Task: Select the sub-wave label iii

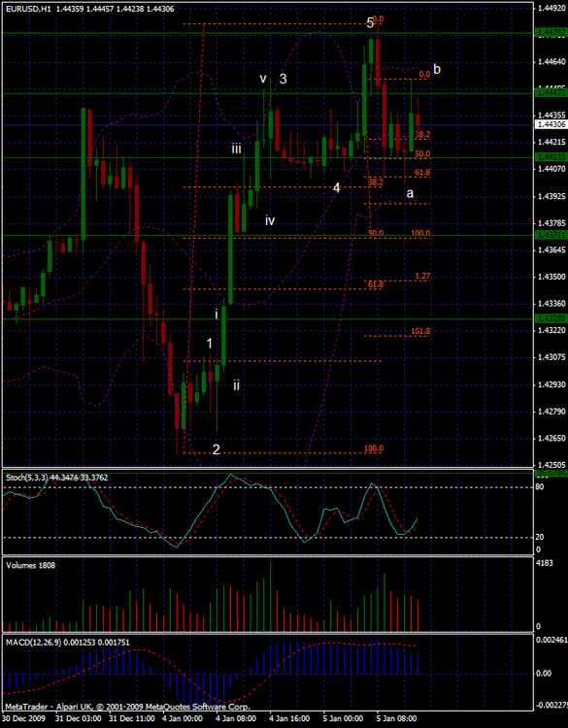Action: click(236, 149)
